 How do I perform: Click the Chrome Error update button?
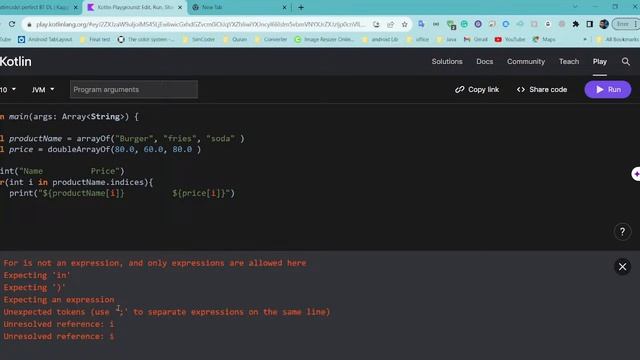coord(625,24)
